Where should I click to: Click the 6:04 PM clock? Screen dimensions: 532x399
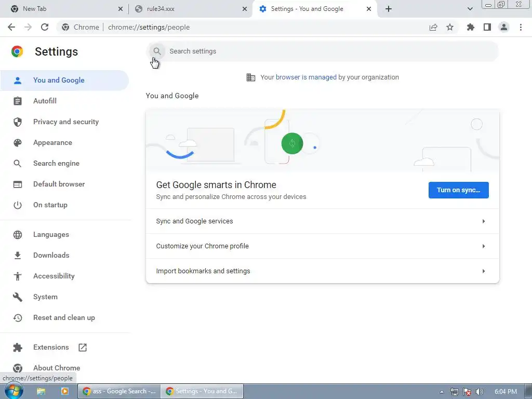click(x=506, y=392)
